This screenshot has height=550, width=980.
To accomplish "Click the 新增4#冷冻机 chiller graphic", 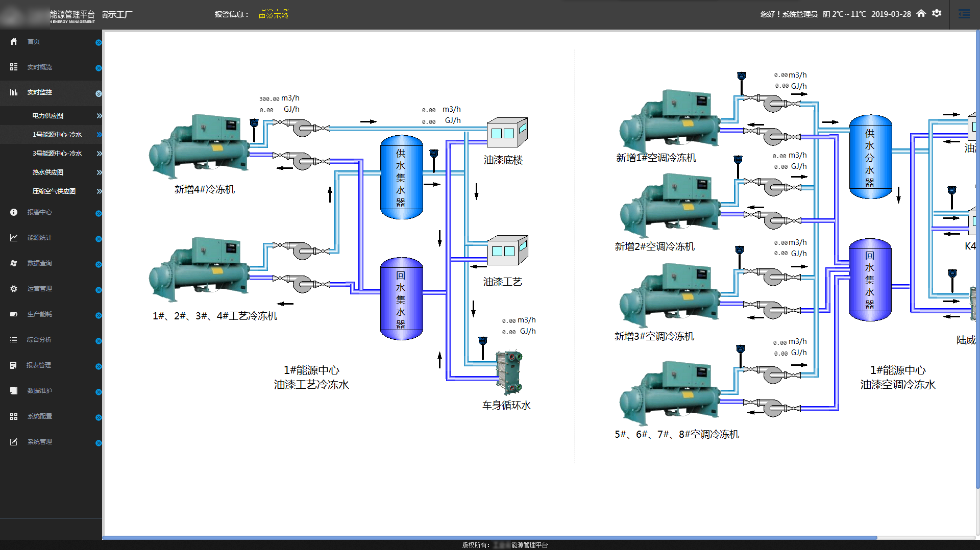I will point(199,146).
